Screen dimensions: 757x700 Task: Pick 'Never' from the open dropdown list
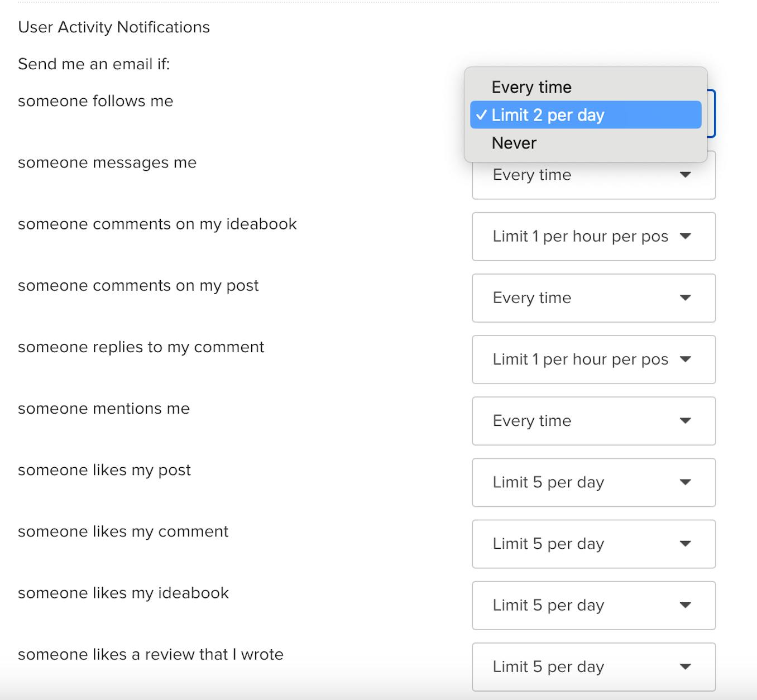[x=586, y=143]
